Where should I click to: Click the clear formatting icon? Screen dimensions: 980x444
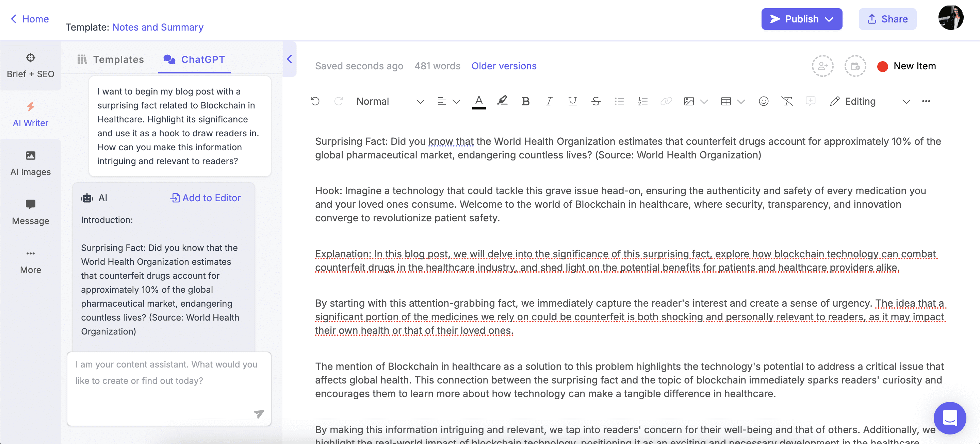[787, 101]
